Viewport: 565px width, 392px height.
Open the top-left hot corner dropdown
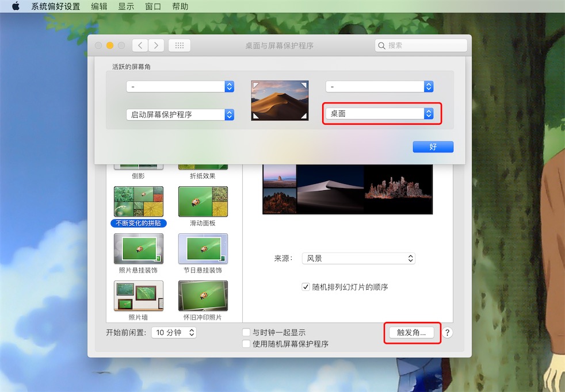coord(180,86)
